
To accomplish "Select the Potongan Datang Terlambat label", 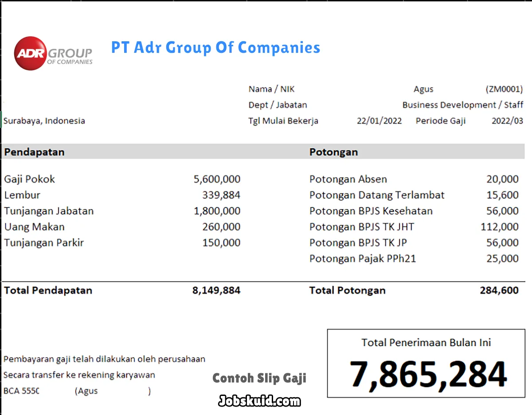I will click(377, 195).
